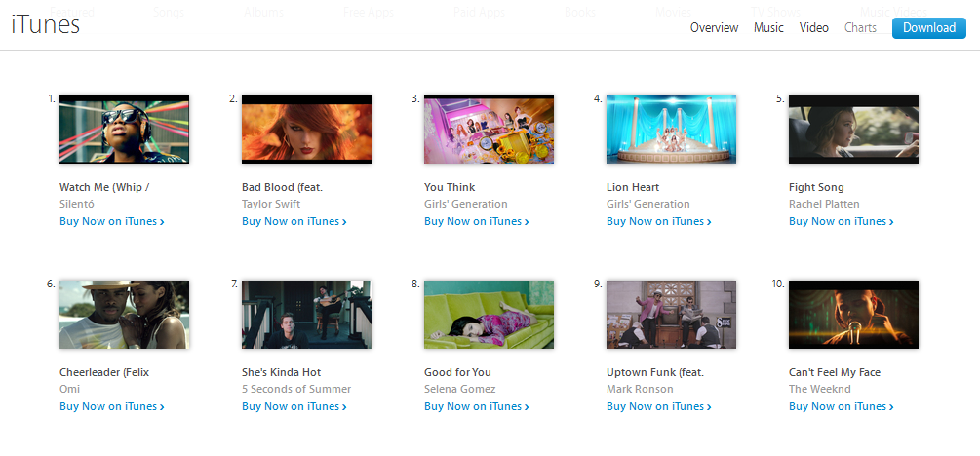Buy Lion Heart on iTunes
The image size is (980, 456).
pyautogui.click(x=659, y=221)
